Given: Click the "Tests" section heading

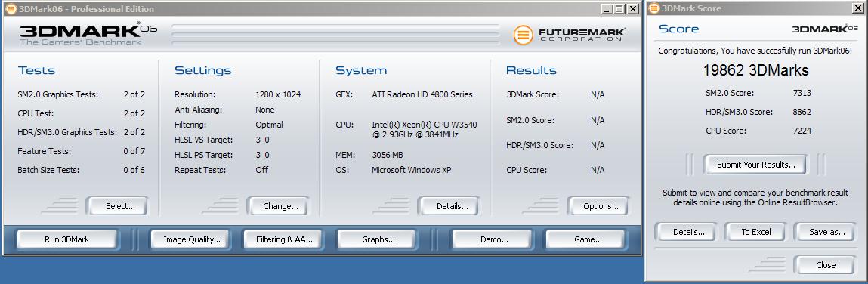Looking at the screenshot, I should coord(36,70).
